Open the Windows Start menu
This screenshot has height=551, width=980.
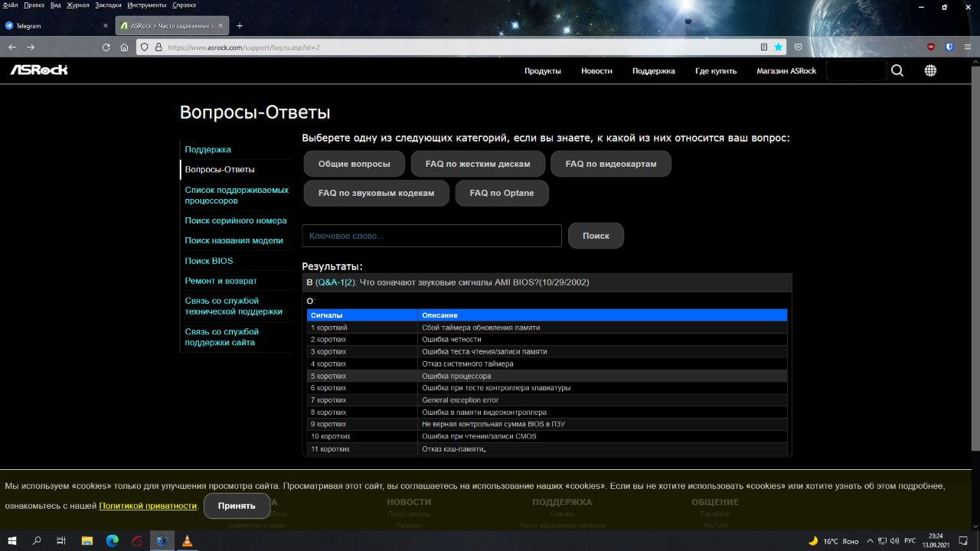pos(12,540)
